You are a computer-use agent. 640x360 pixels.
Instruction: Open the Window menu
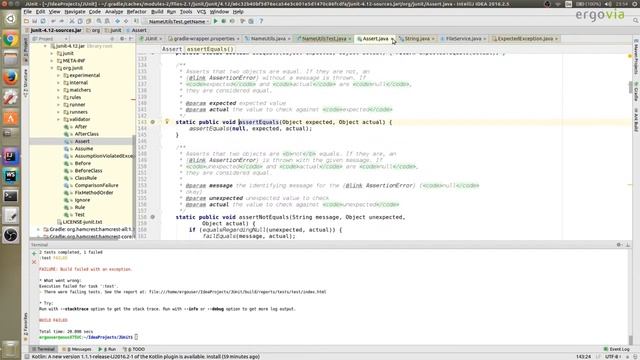pos(219,12)
